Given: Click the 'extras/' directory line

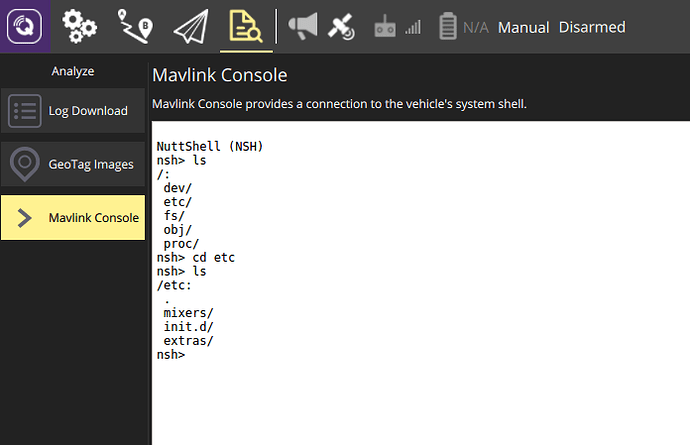Looking at the screenshot, I should coord(188,341).
